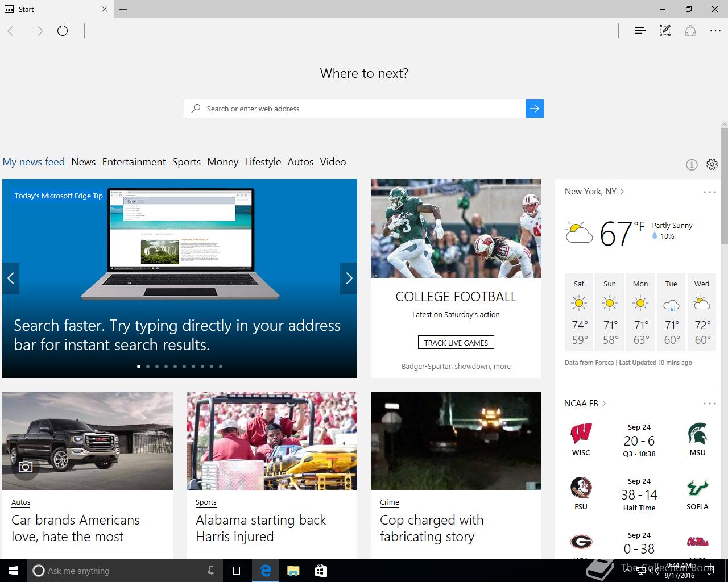
Task: Open a new tab with the plus icon
Action: click(123, 9)
